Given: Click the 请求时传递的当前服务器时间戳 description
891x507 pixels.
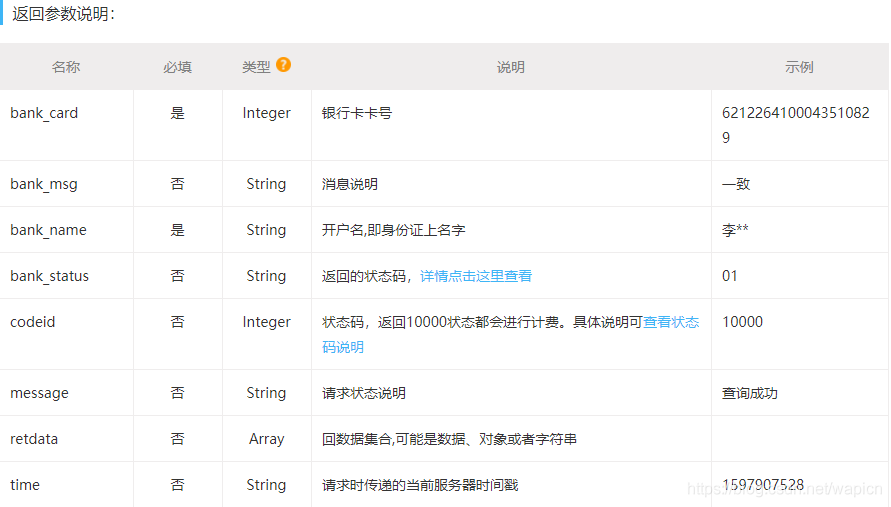Looking at the screenshot, I should (420, 485).
